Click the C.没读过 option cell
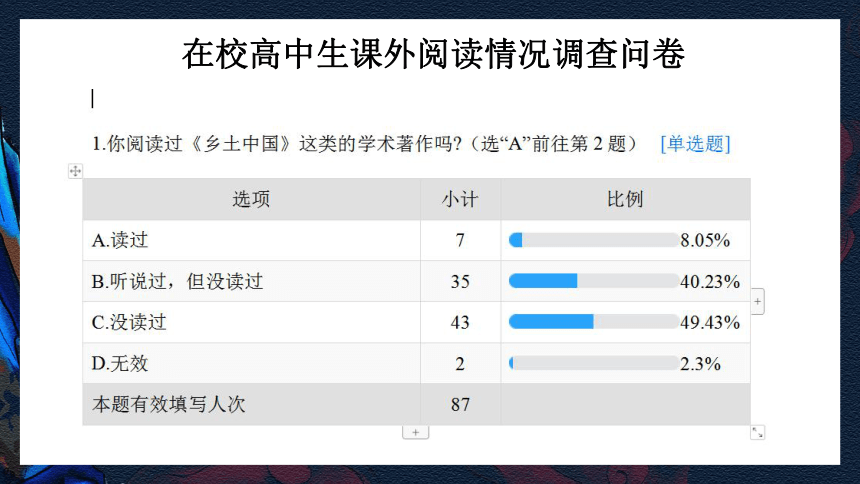 [x=252, y=322]
